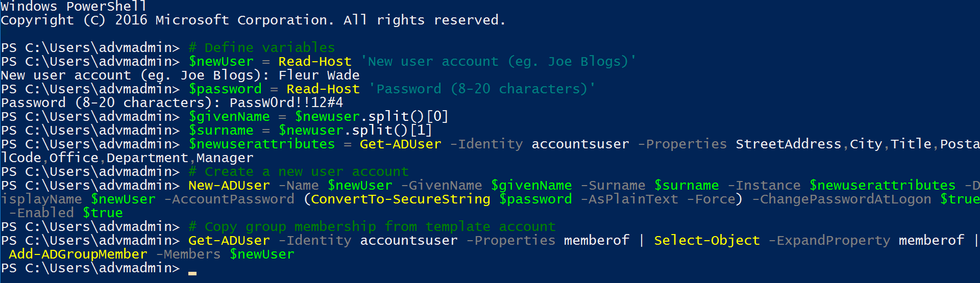Click the 'Password (8-20 characters)' quoted string

pos(482,89)
